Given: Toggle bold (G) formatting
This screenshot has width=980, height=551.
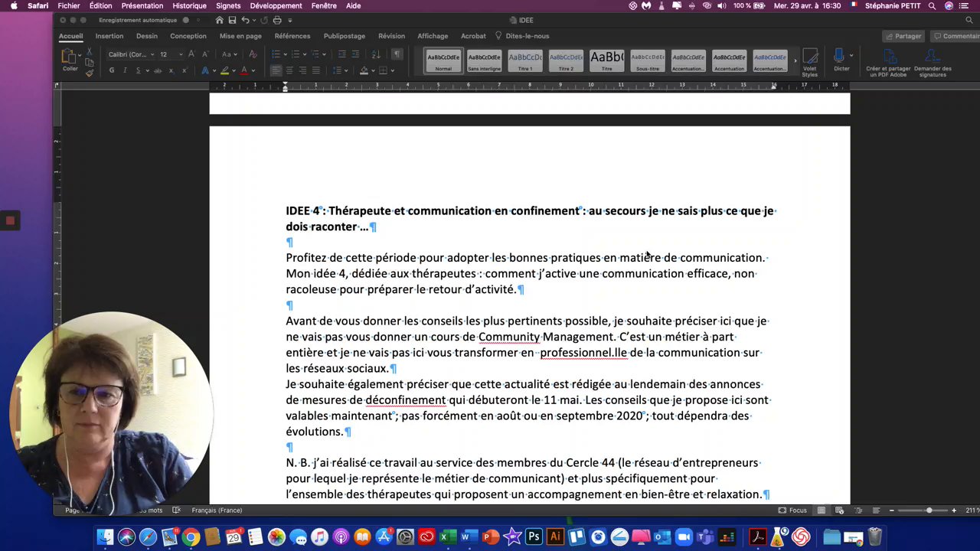Looking at the screenshot, I should click(112, 70).
